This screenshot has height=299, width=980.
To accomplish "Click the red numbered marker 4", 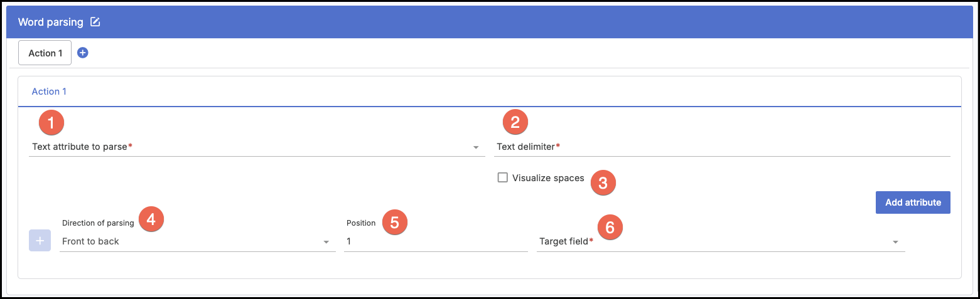I will (x=151, y=219).
